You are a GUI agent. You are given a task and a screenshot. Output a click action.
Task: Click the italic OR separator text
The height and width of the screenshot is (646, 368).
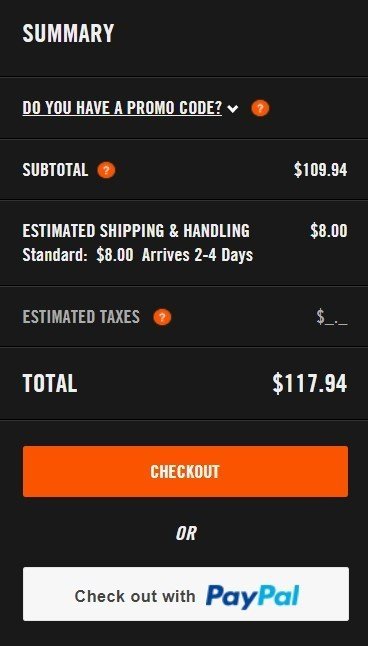point(186,534)
